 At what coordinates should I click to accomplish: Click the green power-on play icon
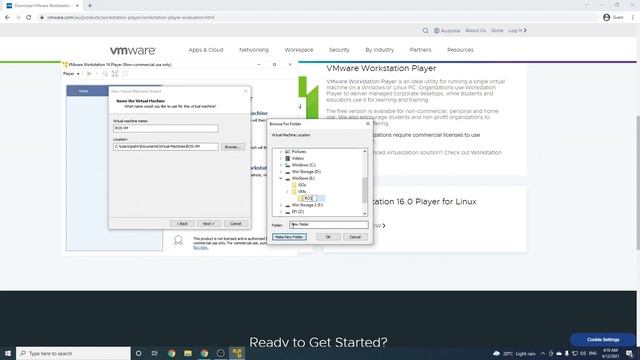[x=89, y=74]
